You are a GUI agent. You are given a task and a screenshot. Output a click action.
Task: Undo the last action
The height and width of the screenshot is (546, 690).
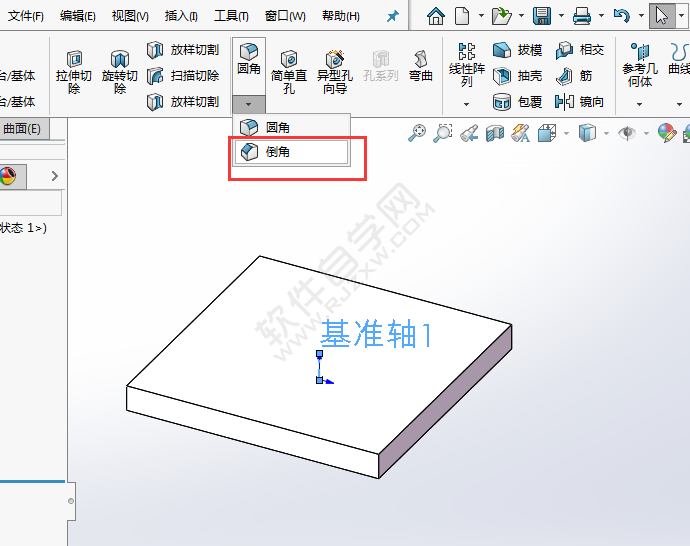(621, 16)
